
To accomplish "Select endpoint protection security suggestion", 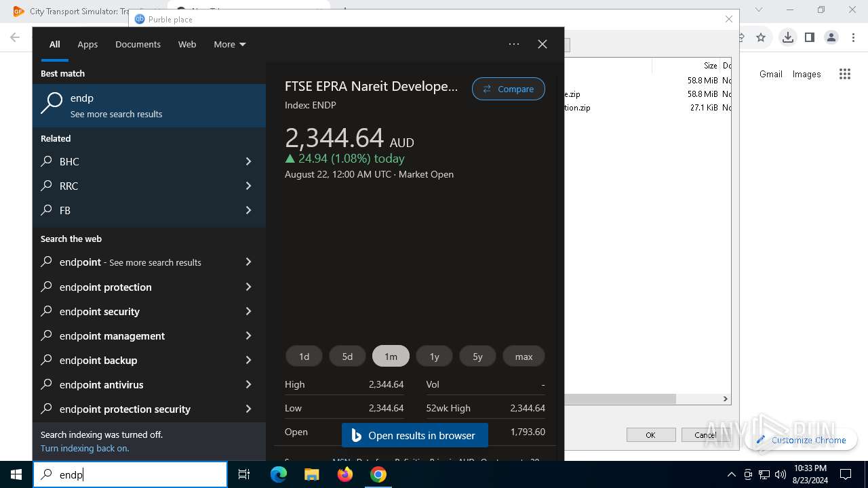I will (149, 409).
